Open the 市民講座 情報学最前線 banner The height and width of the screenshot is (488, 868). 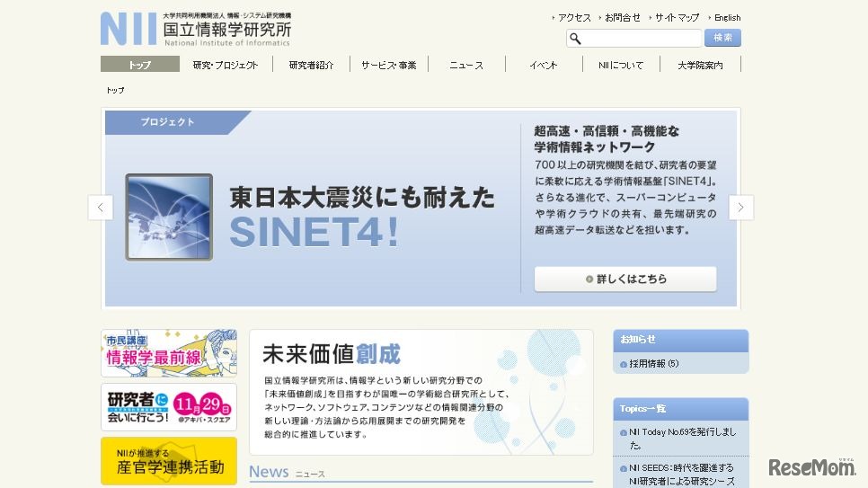pyautogui.click(x=169, y=353)
